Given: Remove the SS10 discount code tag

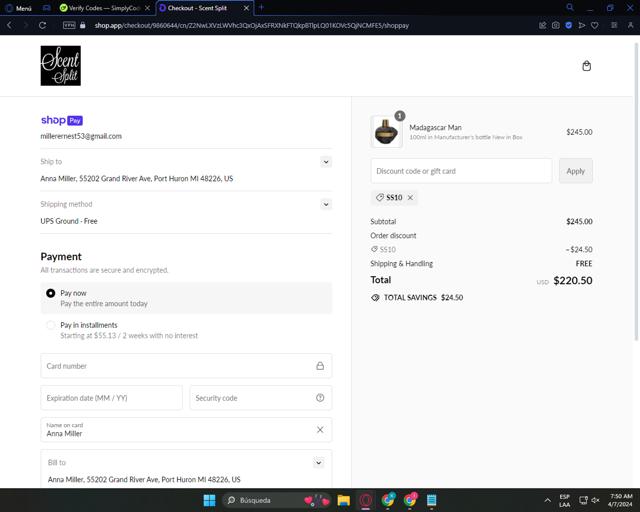Looking at the screenshot, I should 410,198.
